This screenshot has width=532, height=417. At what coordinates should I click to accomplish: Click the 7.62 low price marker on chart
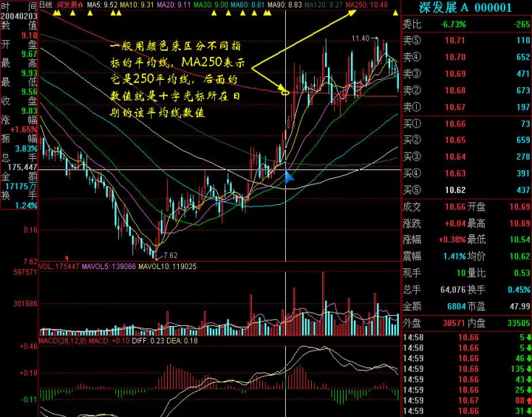[171, 255]
